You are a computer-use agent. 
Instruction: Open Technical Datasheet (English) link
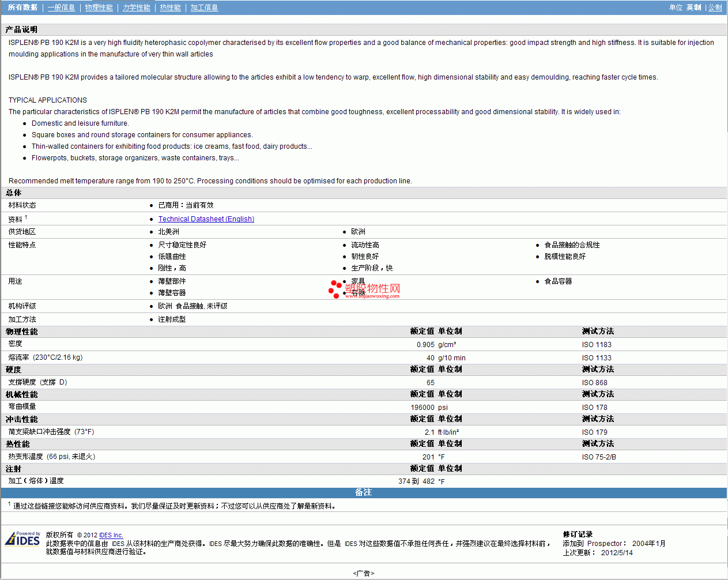coord(206,219)
